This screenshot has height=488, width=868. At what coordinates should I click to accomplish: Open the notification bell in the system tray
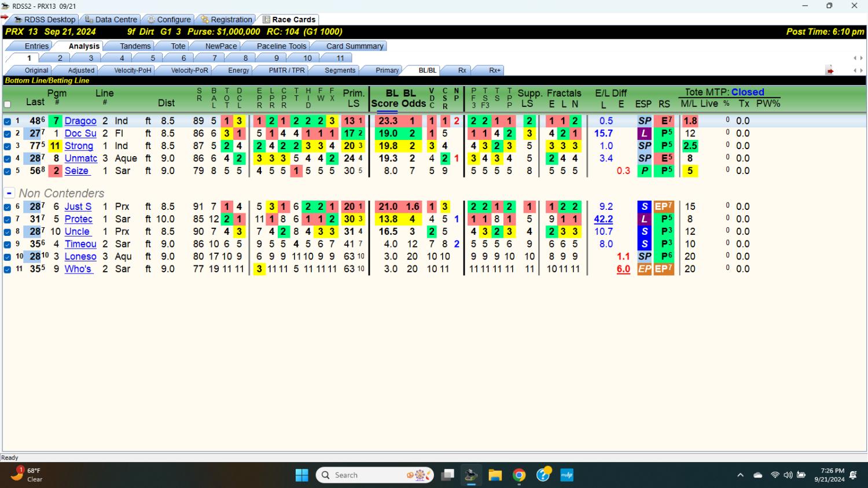(x=853, y=475)
